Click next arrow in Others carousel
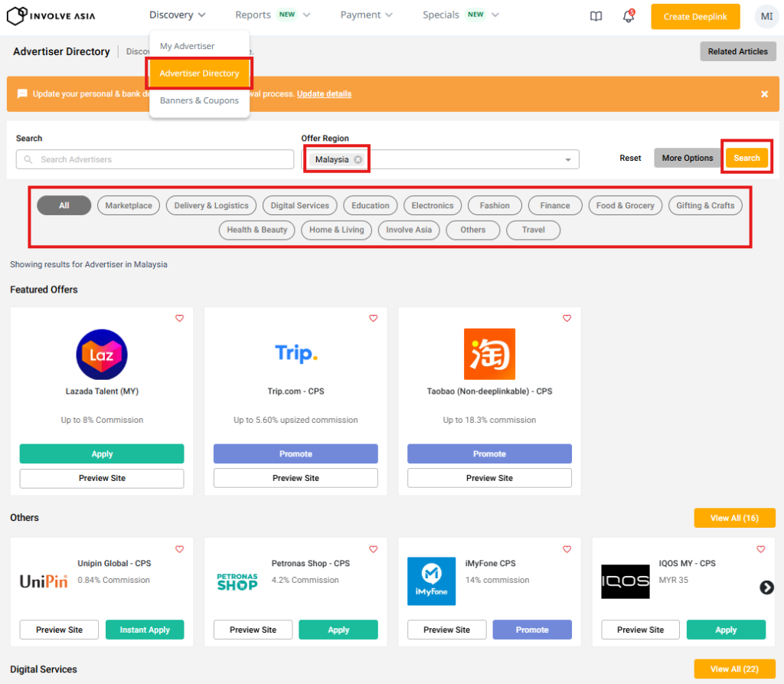 (766, 587)
